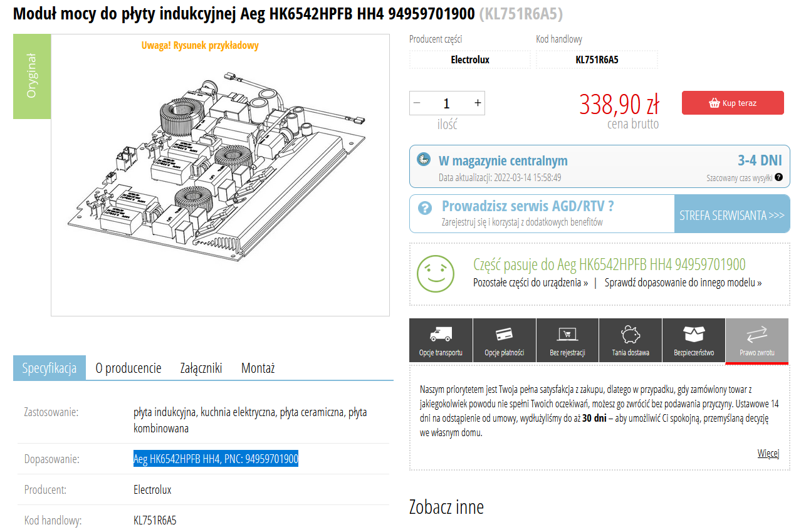
Task: Select the 'Montaż' tab
Action: [258, 368]
